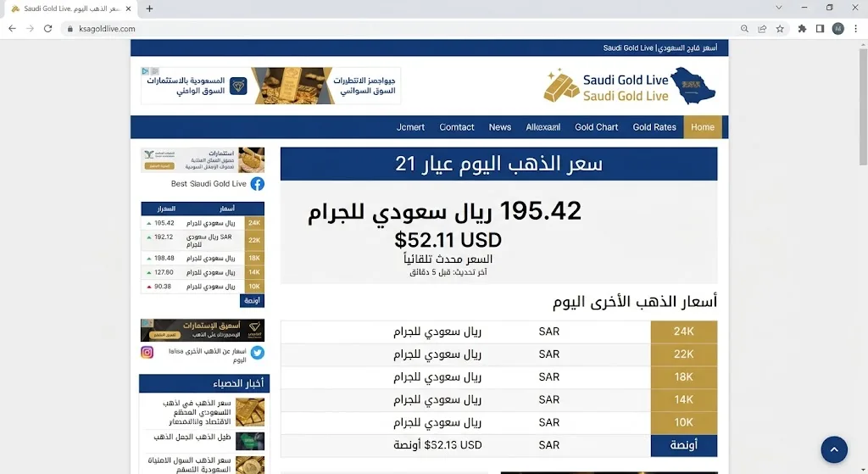Open the gold bars news thumbnail
The width and height of the screenshot is (868, 474).
(x=250, y=412)
